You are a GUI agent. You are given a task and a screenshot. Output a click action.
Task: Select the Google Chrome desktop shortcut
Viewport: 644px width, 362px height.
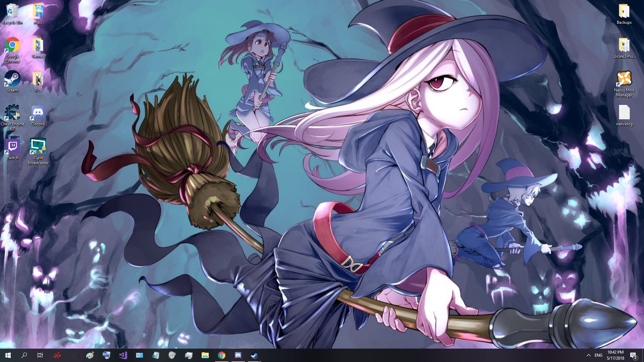pyautogui.click(x=12, y=50)
